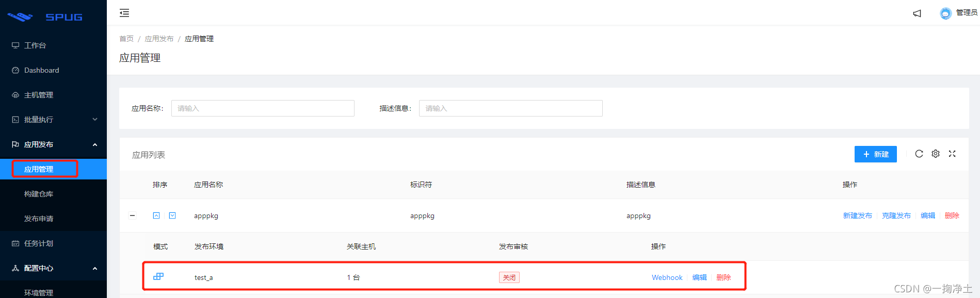Refresh the application list
The image size is (980, 298).
point(919,154)
